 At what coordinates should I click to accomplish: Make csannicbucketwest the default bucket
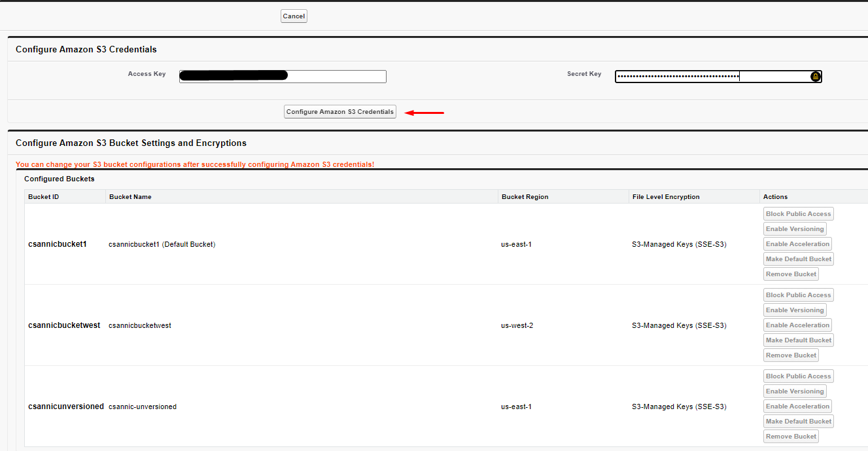tap(798, 340)
